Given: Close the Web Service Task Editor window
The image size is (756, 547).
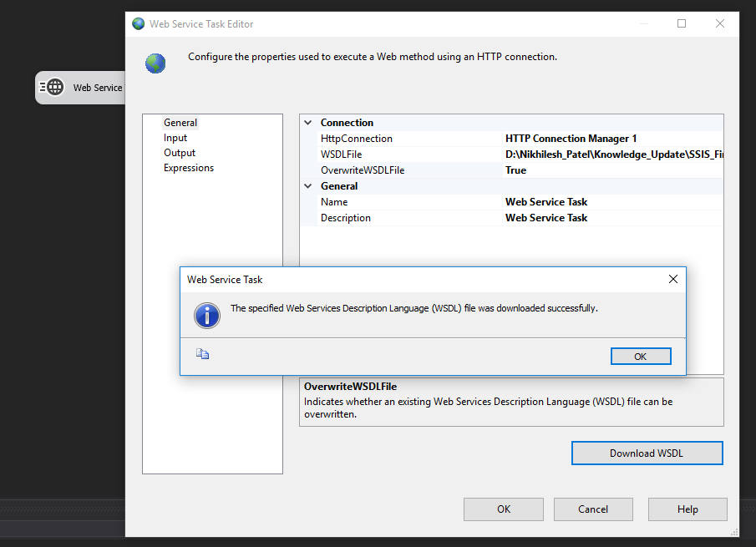Looking at the screenshot, I should click(720, 23).
